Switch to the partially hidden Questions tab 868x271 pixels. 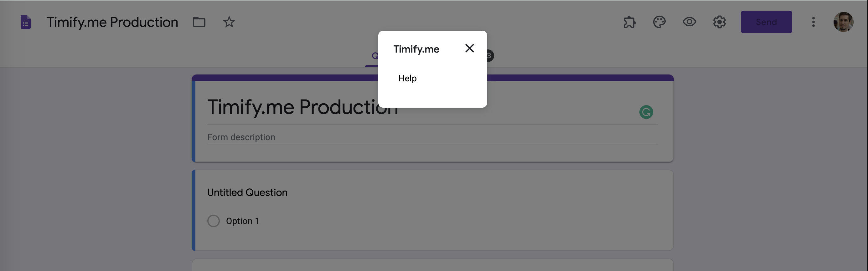374,56
